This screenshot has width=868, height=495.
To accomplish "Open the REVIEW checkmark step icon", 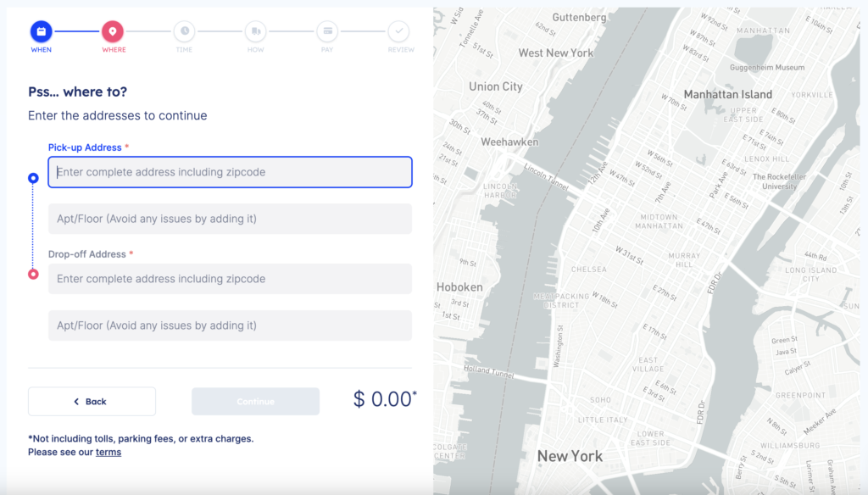I will click(x=399, y=31).
